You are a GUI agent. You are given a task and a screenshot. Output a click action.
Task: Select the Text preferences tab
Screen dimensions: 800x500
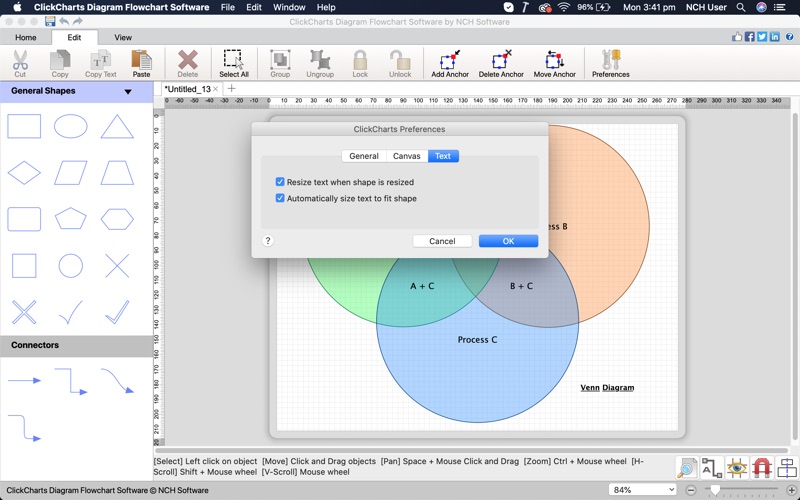point(443,156)
